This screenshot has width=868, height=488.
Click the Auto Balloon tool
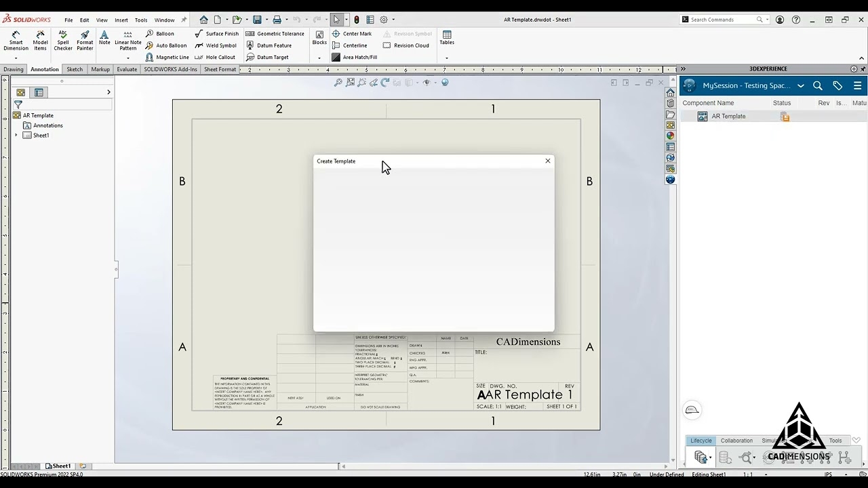pos(166,45)
